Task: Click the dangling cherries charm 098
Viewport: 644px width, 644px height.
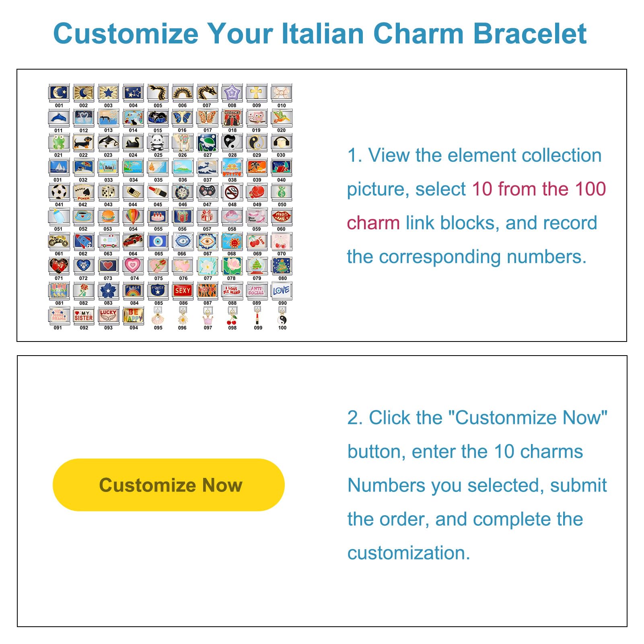Action: pos(232,318)
